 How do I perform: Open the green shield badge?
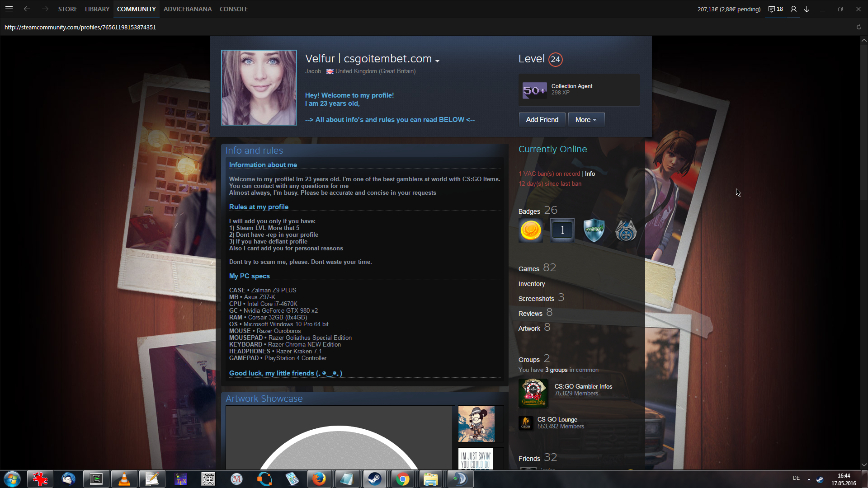point(594,230)
